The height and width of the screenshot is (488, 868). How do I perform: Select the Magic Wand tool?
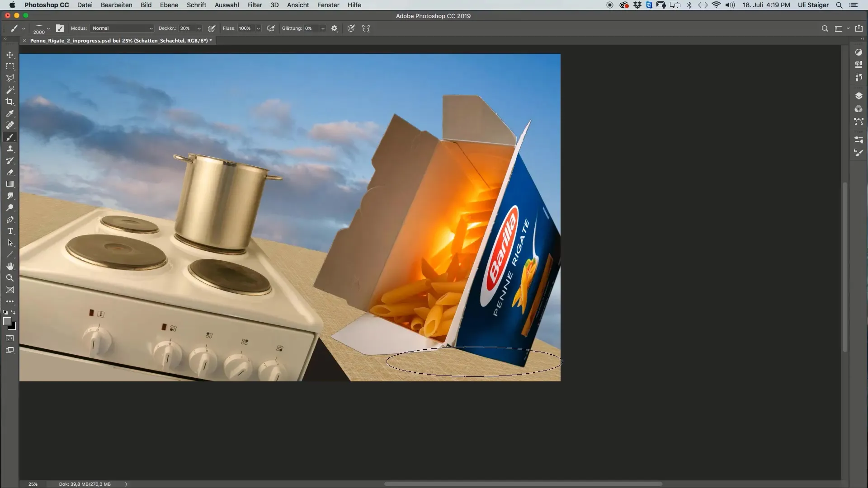coord(10,90)
